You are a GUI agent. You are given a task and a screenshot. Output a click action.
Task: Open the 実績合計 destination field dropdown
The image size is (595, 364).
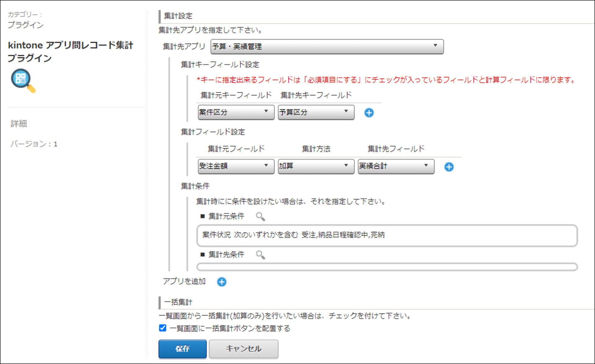(396, 166)
